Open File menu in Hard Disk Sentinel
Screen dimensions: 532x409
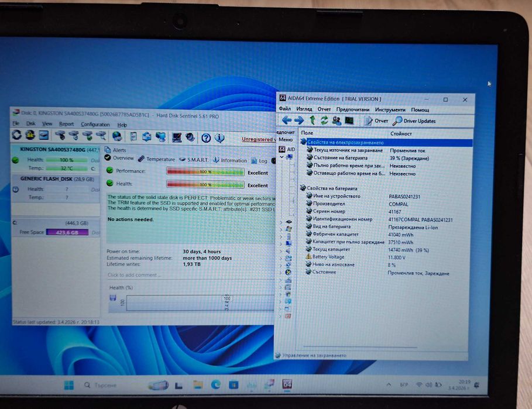click(x=16, y=123)
